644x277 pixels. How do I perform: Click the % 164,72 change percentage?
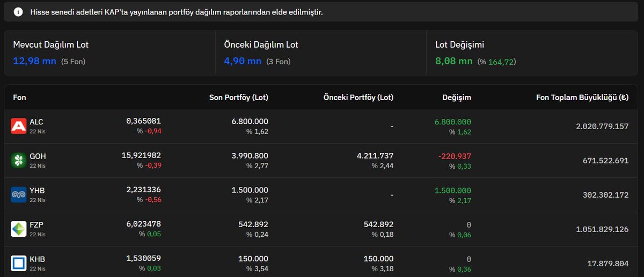click(x=497, y=62)
